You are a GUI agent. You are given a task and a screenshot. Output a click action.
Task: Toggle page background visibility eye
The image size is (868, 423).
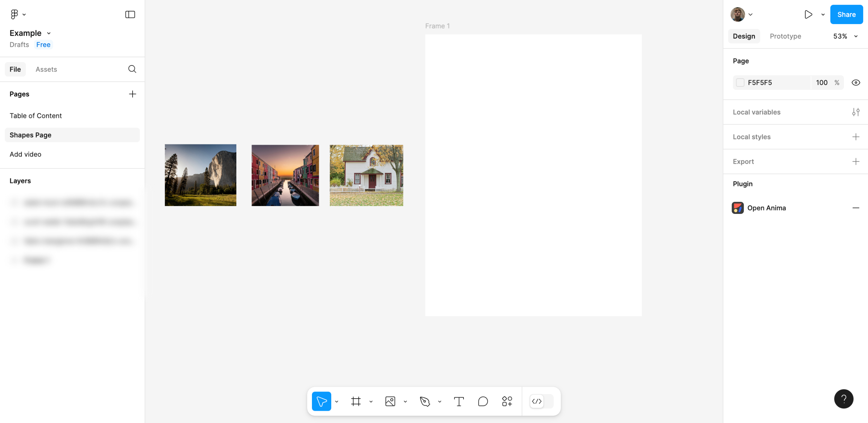pyautogui.click(x=856, y=83)
